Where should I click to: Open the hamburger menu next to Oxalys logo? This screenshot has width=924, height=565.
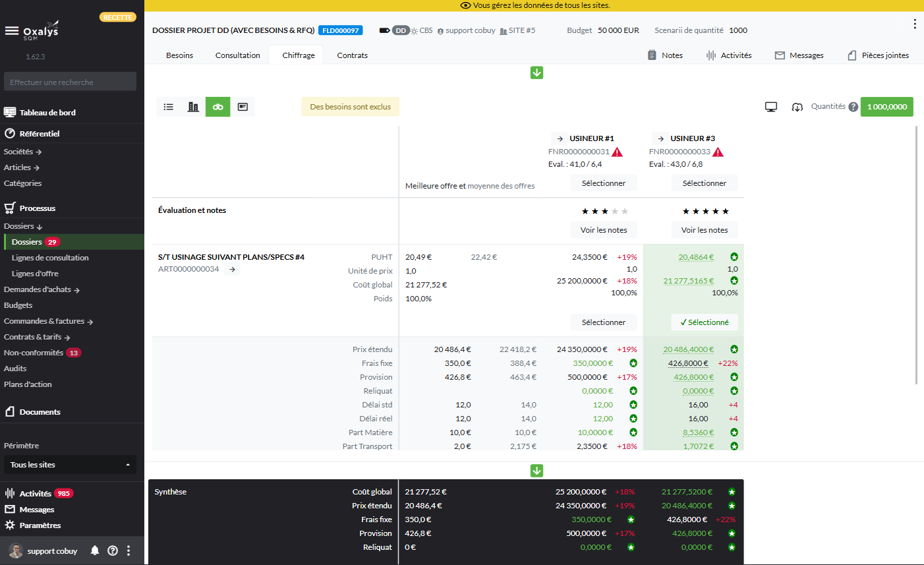[x=11, y=30]
